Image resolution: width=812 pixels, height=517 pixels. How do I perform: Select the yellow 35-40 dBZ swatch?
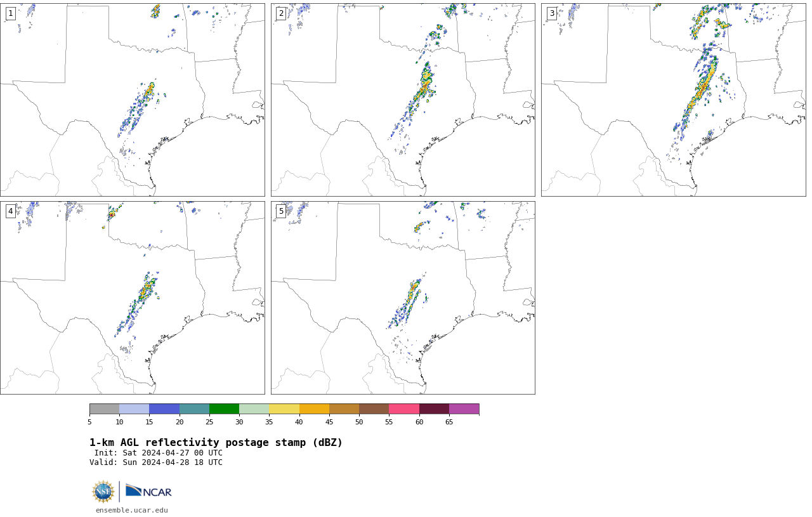point(284,409)
